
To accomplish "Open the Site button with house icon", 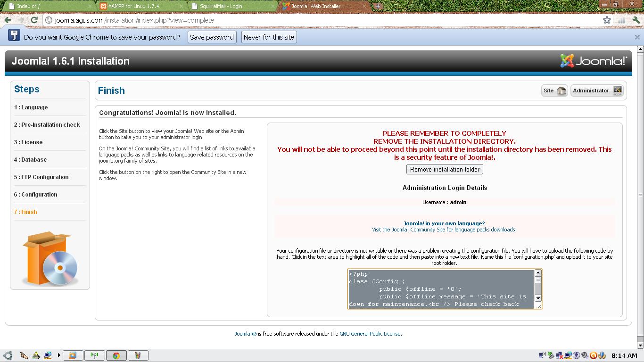I will [x=554, y=90].
